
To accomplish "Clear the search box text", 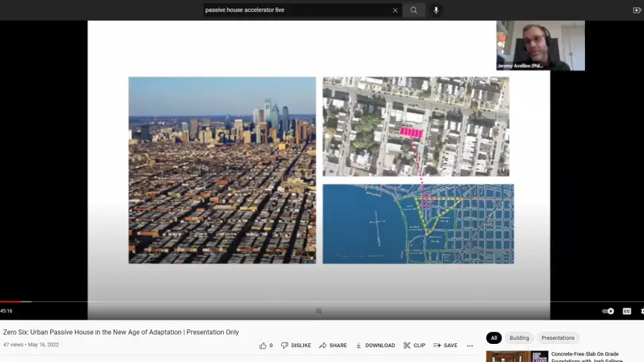I will pos(395,10).
